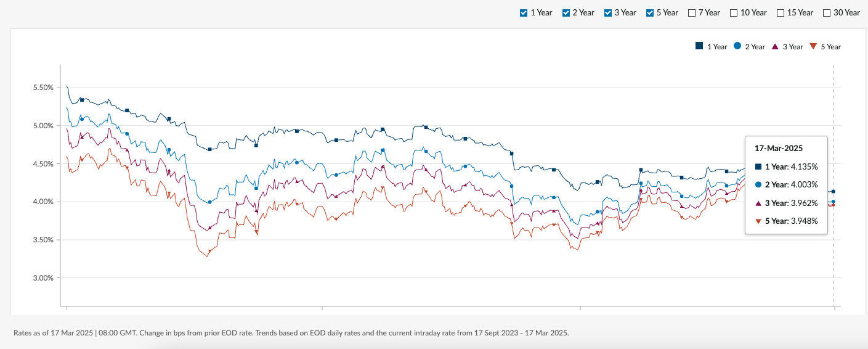Select the 1 Year: 4.135% tooltip value
Viewport: 868px width, 349px height.
(791, 166)
